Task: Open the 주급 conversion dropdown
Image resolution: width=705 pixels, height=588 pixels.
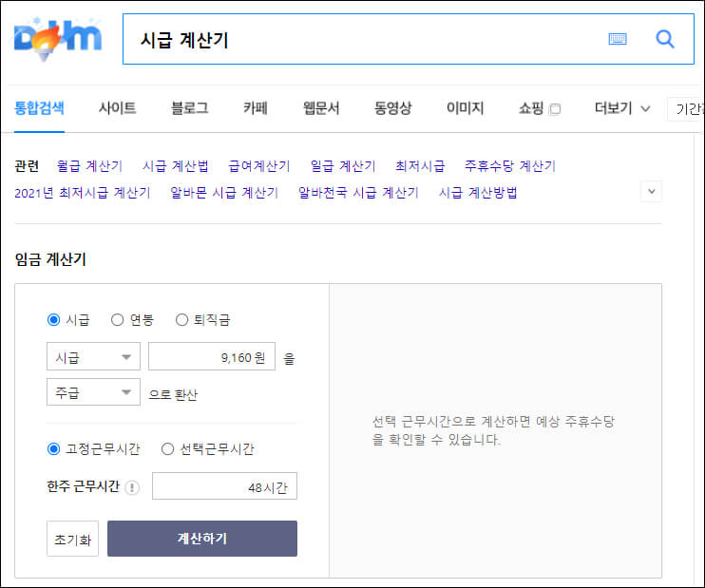Action: (x=93, y=392)
